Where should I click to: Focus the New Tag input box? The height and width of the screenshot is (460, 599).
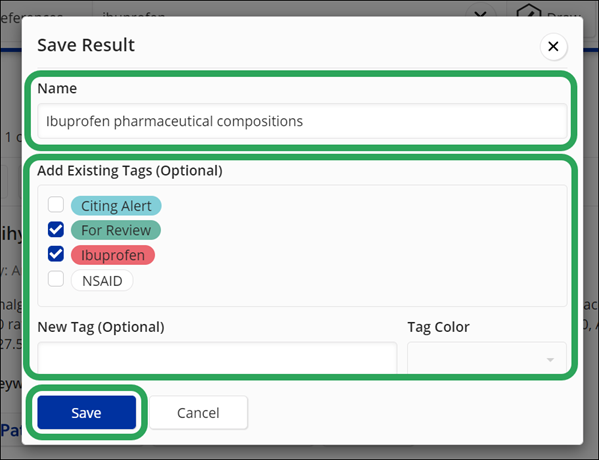point(217,358)
